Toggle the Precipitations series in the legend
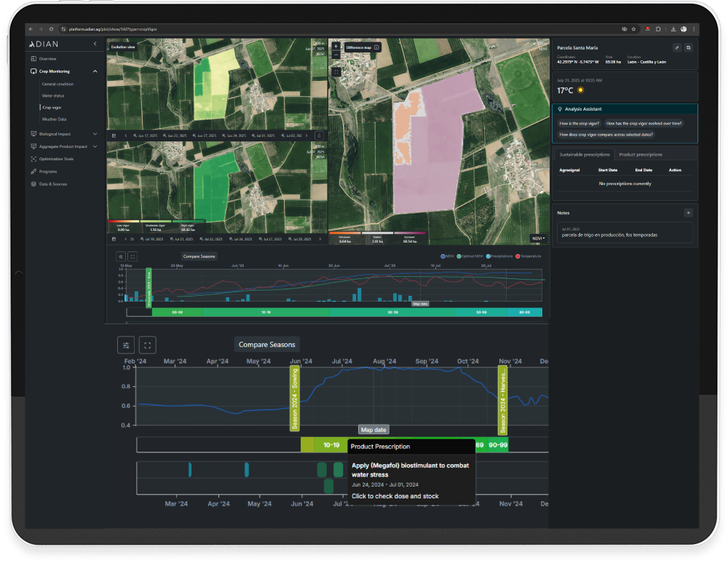Screen dimensions: 728x561 point(499,256)
